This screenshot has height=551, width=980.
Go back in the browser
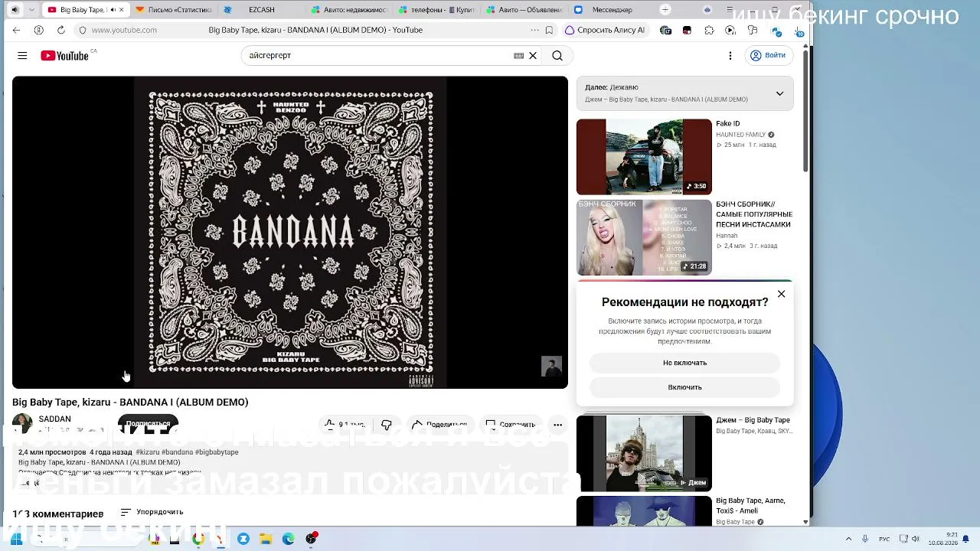pos(16,30)
